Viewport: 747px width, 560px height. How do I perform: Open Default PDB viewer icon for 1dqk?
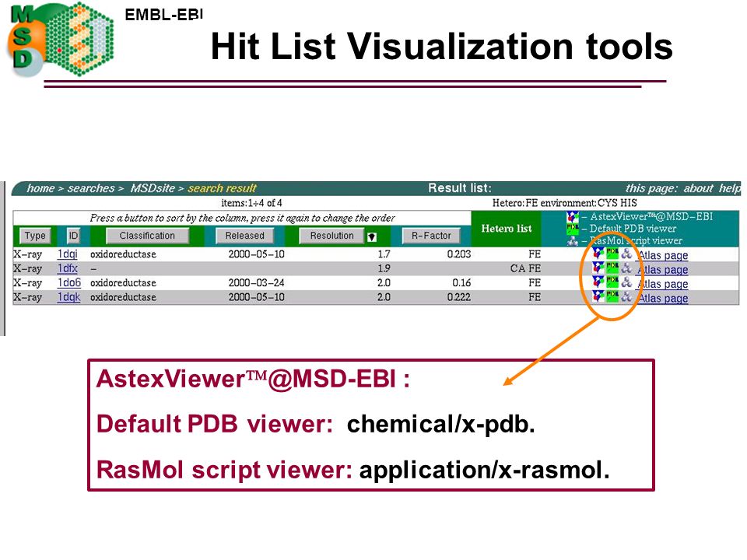[x=612, y=296]
